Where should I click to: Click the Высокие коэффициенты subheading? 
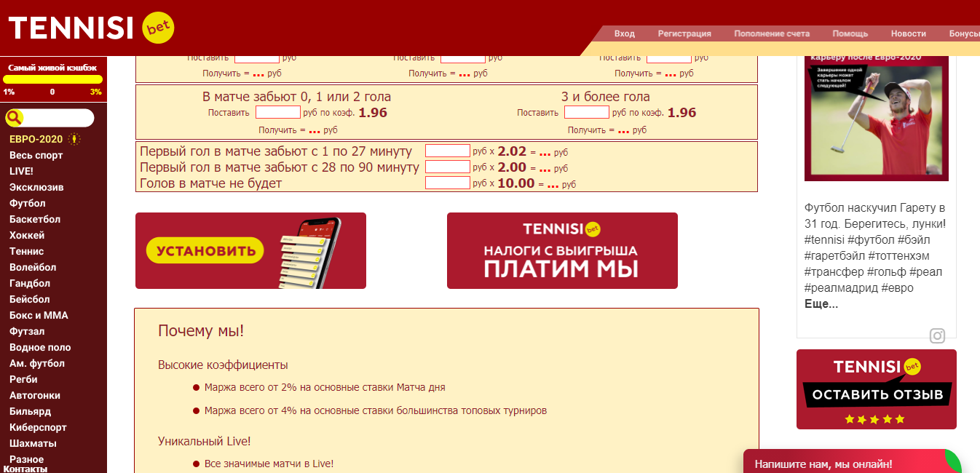223,365
